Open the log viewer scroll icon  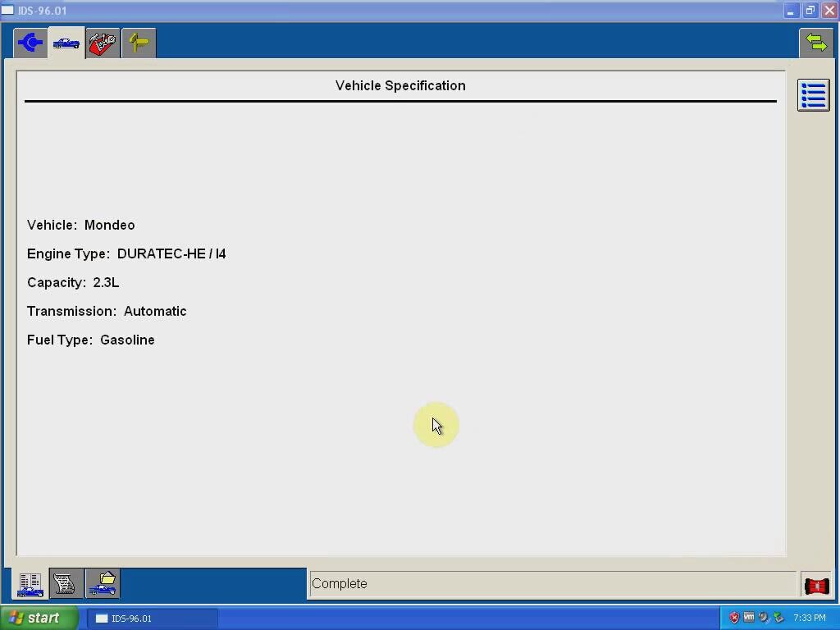66,583
